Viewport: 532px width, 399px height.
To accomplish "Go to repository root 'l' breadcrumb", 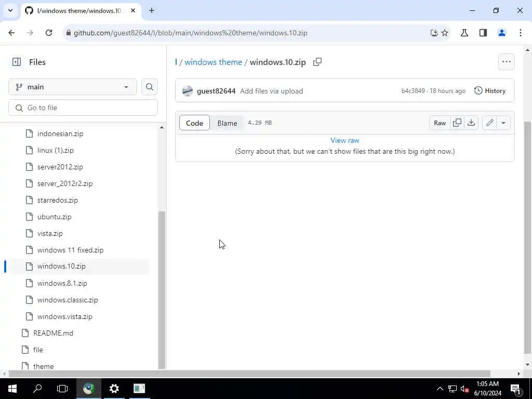I will point(176,62).
